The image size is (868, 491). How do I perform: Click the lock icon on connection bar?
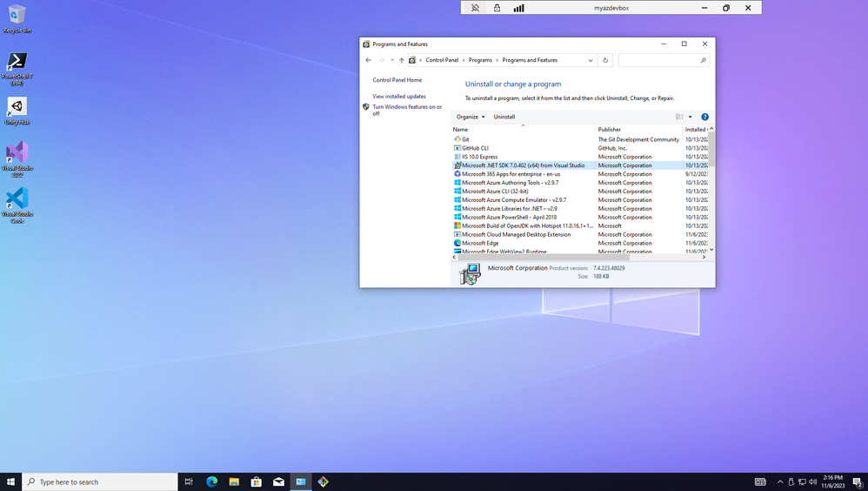click(x=497, y=8)
